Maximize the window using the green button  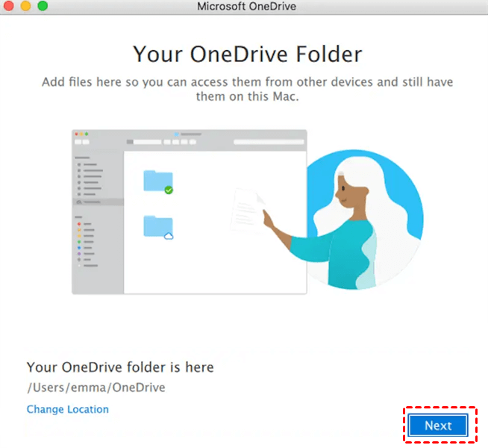pos(43,6)
